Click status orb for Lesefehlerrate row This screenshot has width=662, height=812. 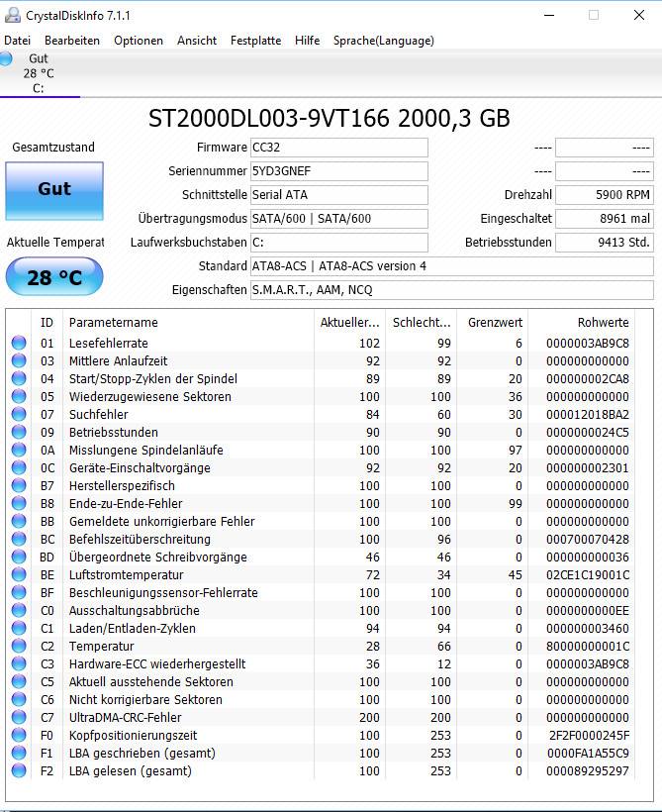tap(19, 343)
